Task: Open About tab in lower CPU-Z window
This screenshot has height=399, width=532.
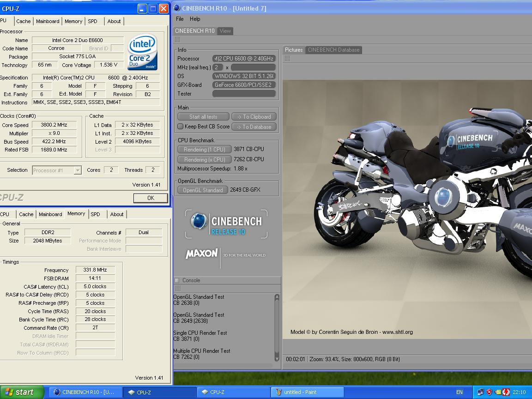Action: coord(117,214)
